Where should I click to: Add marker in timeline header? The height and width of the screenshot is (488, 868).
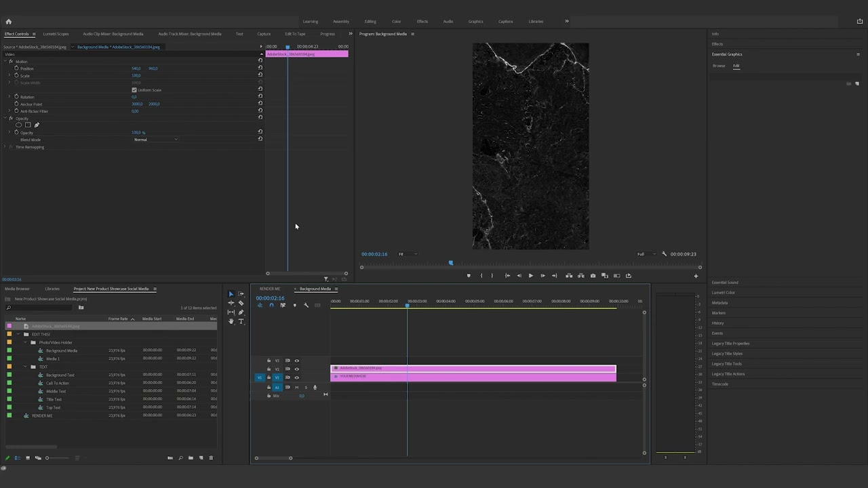pyautogui.click(x=294, y=305)
